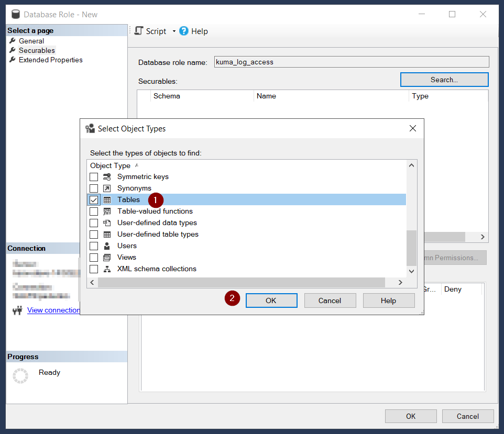Screen dimensions: 504x434
Task: Open the View connection properties link
Action: click(53, 310)
